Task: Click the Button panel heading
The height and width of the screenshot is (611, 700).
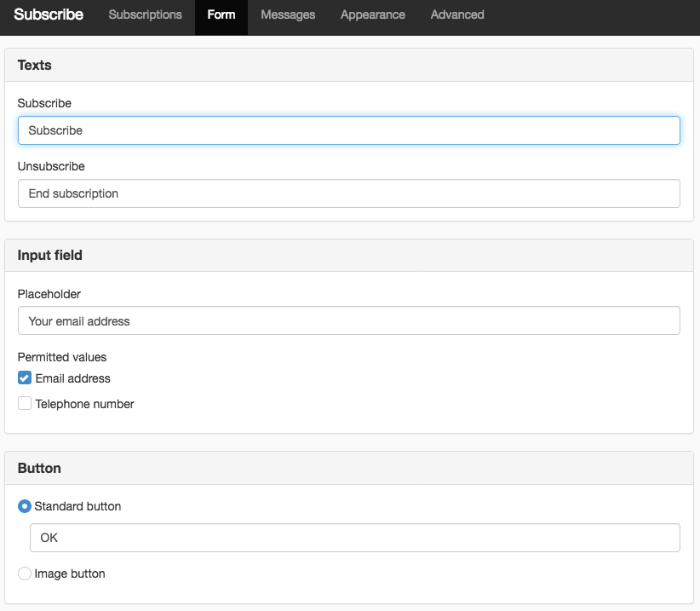Action: tap(39, 468)
